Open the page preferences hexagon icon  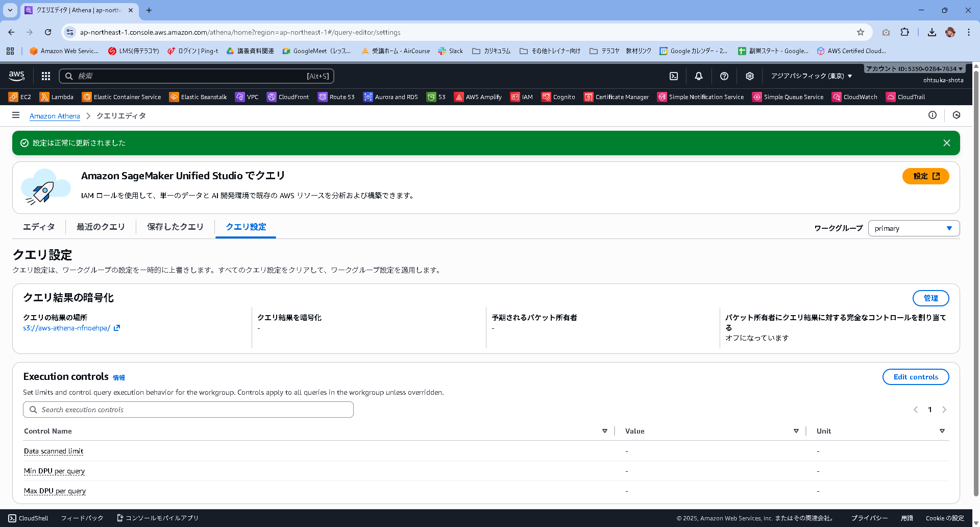(957, 115)
